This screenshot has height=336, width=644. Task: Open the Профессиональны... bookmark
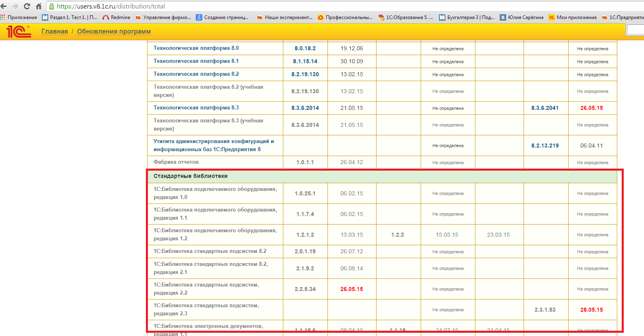click(x=345, y=17)
